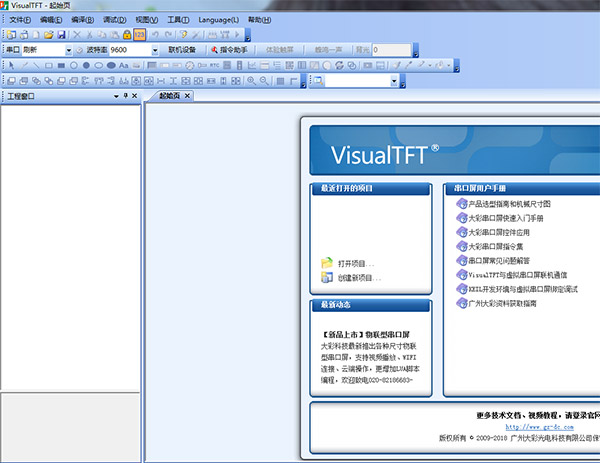Select the Aa text tool
The height and width of the screenshot is (463, 600).
[123, 65]
